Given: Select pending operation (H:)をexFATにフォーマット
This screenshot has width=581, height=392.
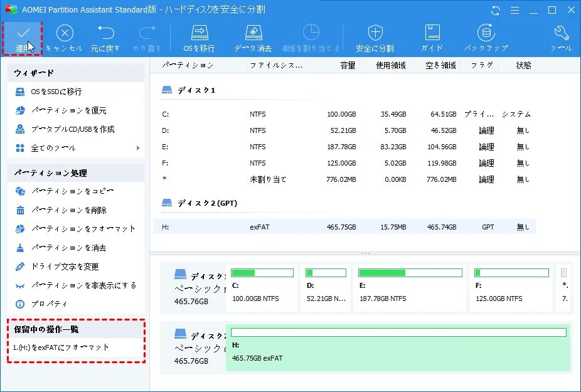Looking at the screenshot, I should pyautogui.click(x=61, y=347).
